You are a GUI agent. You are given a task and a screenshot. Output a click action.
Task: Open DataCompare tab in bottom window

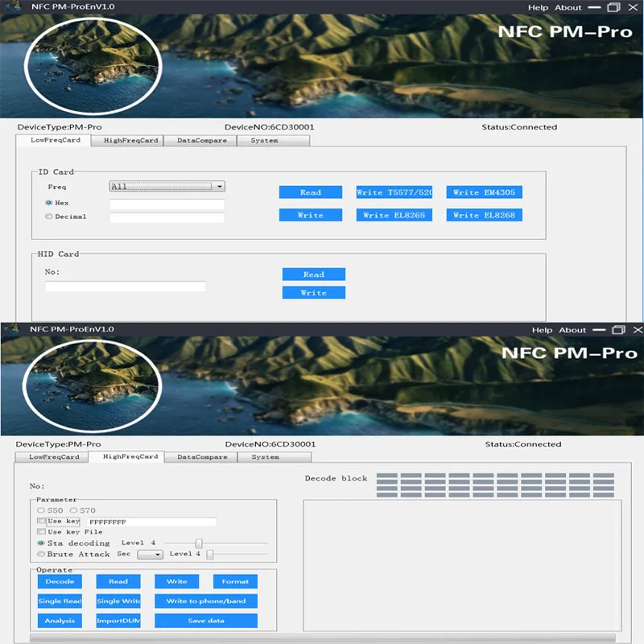click(200, 456)
